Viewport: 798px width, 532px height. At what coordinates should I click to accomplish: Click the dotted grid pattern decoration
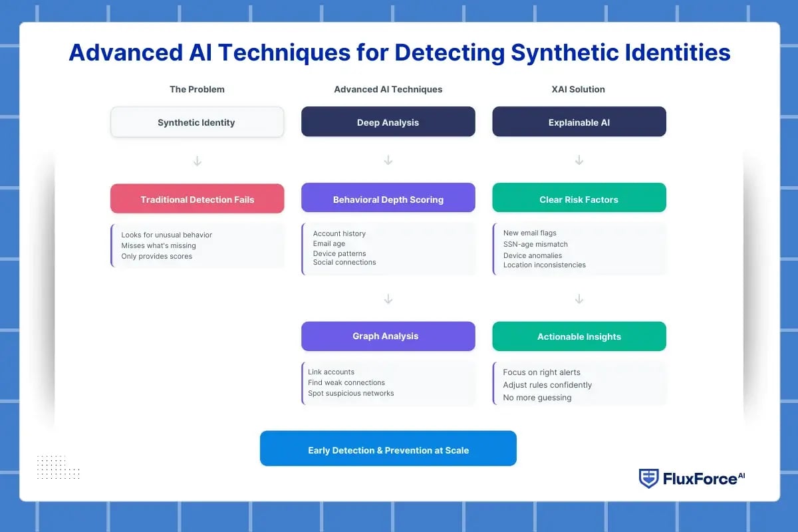[x=58, y=467]
